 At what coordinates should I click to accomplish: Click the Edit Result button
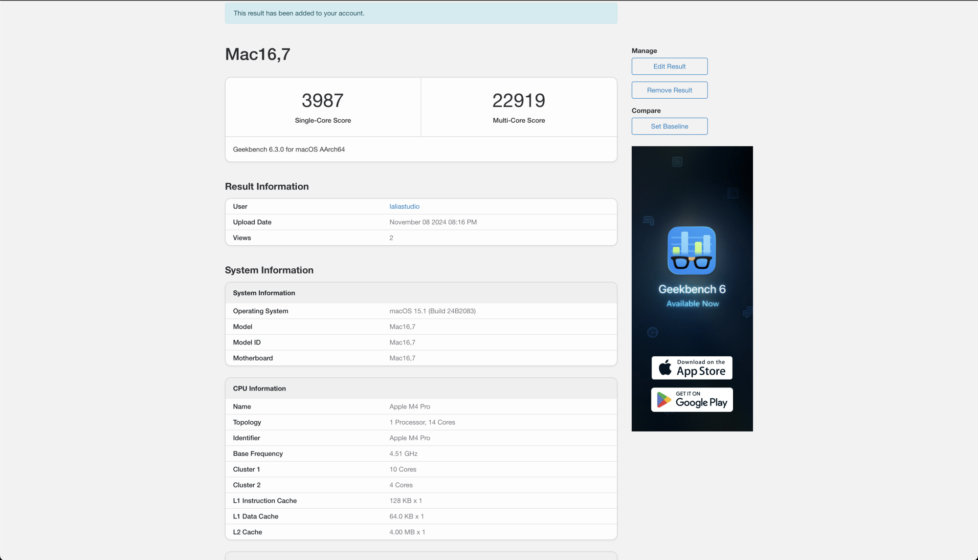[669, 66]
